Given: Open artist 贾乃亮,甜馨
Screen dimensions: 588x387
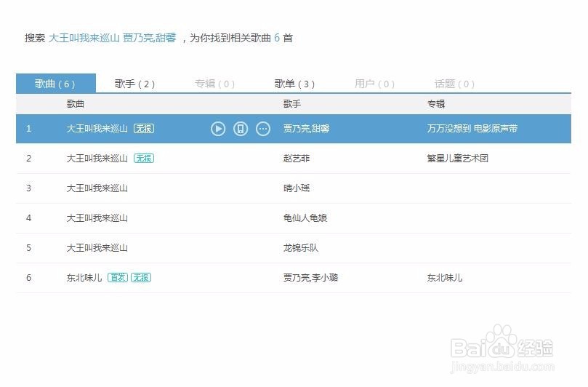Looking at the screenshot, I should tap(307, 129).
